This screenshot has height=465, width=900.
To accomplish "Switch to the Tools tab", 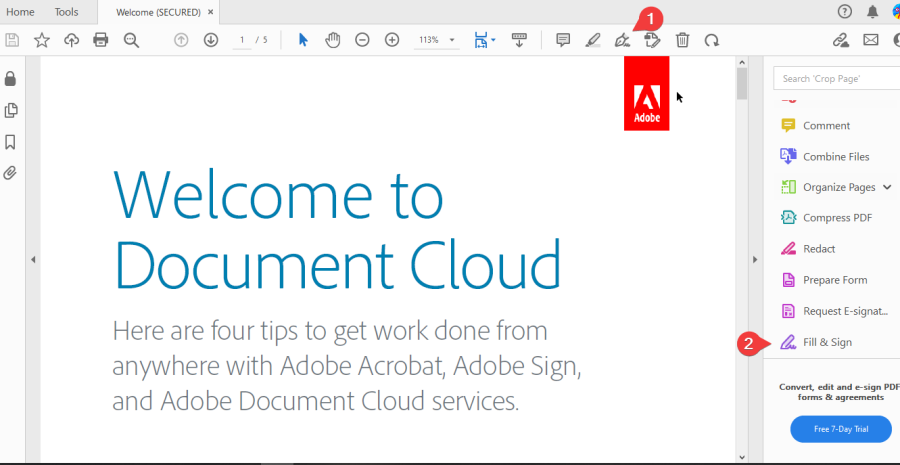I will pos(66,12).
